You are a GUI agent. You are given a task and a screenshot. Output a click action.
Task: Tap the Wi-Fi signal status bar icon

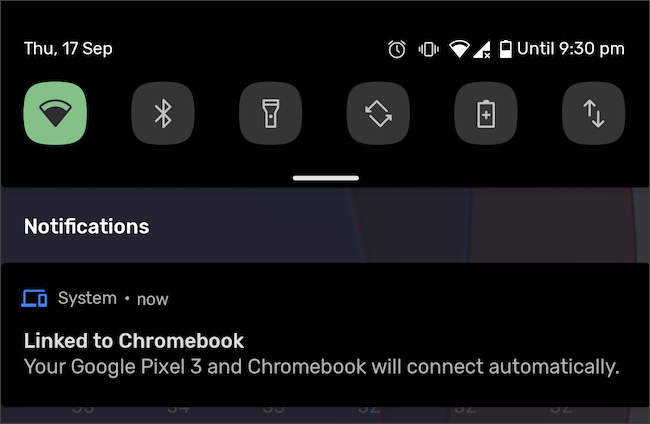(x=459, y=49)
